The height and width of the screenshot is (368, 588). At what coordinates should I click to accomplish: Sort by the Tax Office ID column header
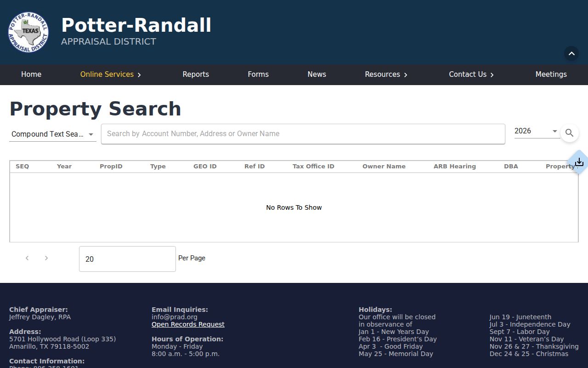(313, 167)
